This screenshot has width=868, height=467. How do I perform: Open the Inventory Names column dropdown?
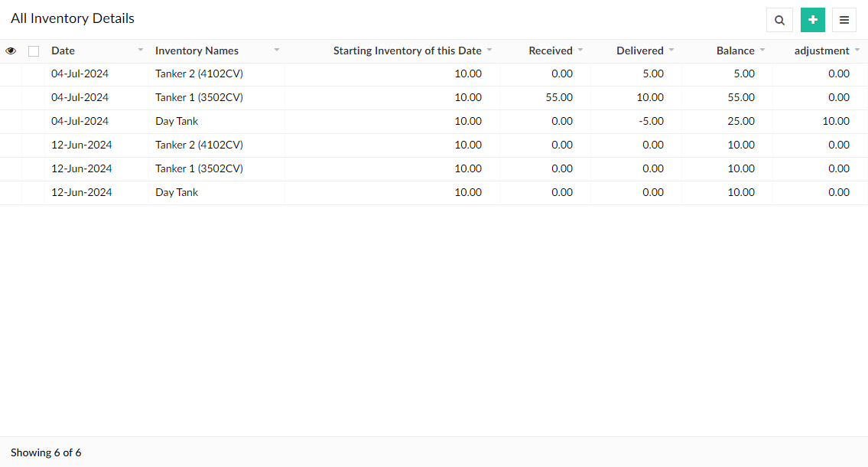276,51
